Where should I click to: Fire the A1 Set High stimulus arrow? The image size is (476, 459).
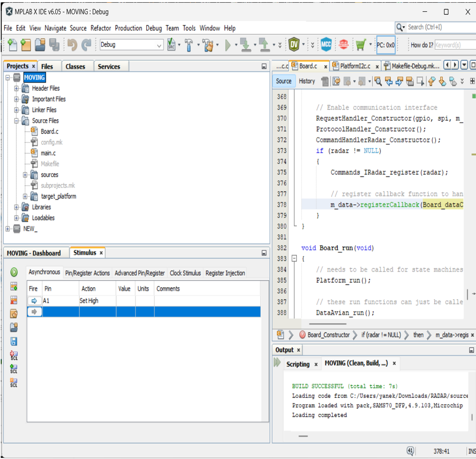pyautogui.click(x=34, y=301)
